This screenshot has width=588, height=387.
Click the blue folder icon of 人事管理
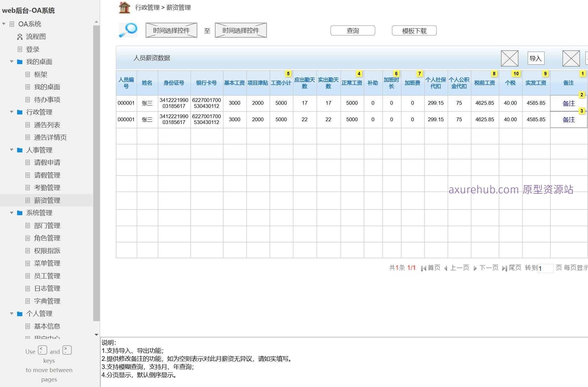[x=20, y=150]
